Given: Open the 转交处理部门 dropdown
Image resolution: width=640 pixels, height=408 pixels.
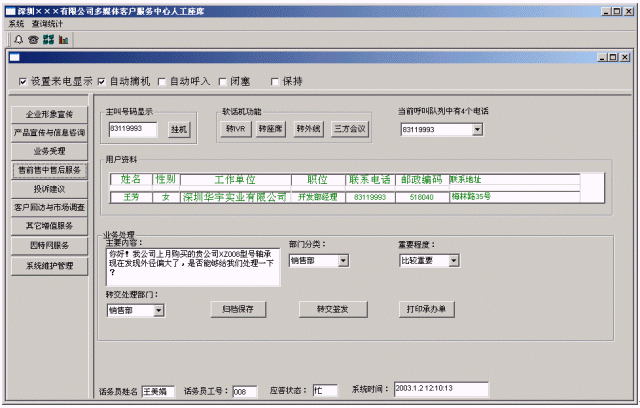Looking at the screenshot, I should [x=159, y=310].
